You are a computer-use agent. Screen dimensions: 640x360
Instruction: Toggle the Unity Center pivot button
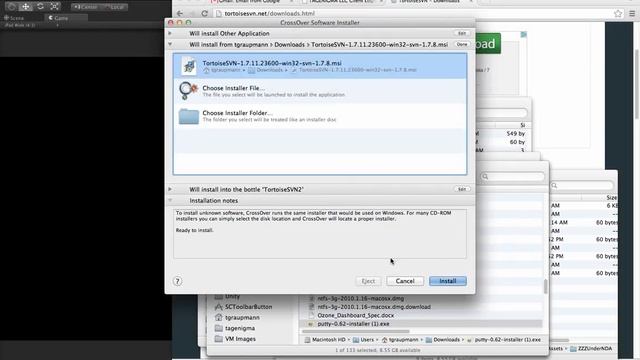(x=86, y=7)
